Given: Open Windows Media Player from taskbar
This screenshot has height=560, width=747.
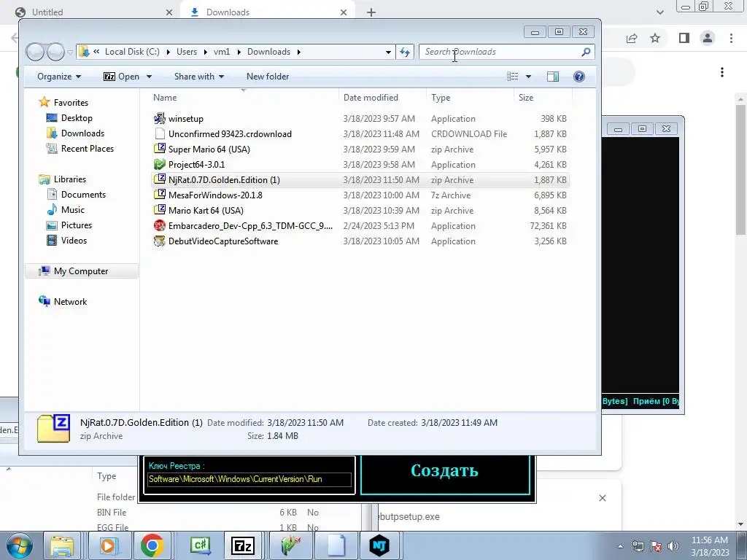Looking at the screenshot, I should tap(108, 545).
